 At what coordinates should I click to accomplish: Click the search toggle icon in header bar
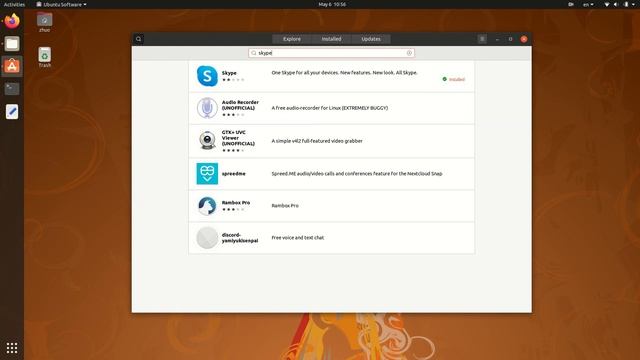point(138,39)
